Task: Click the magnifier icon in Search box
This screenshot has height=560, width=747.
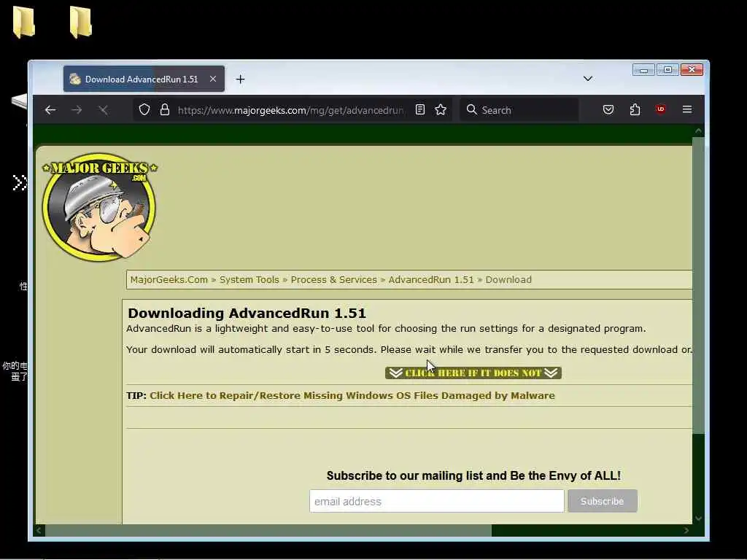Action: pyautogui.click(x=471, y=110)
